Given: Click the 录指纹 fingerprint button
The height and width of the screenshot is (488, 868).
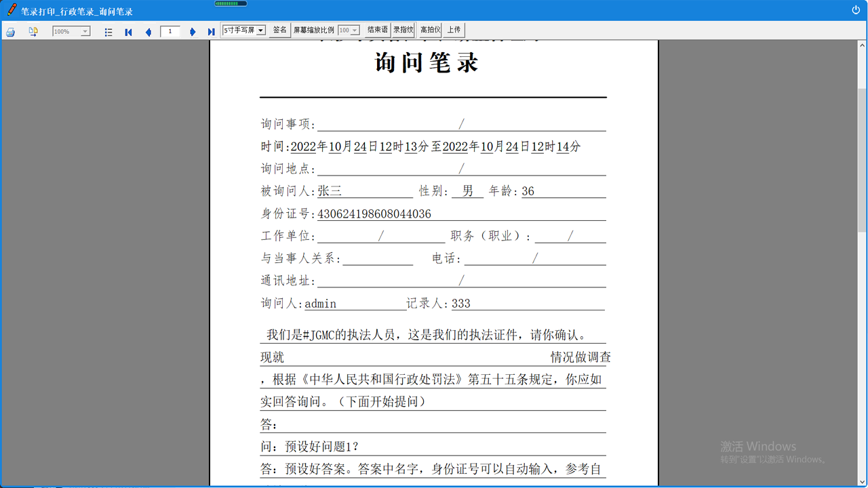Looking at the screenshot, I should point(403,30).
